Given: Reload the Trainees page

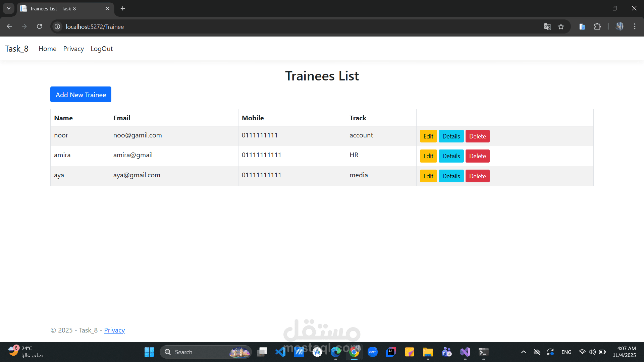Looking at the screenshot, I should (x=39, y=26).
